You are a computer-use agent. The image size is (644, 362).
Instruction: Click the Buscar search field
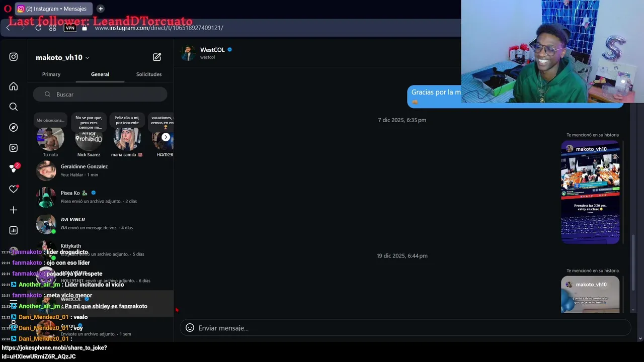coord(100,95)
